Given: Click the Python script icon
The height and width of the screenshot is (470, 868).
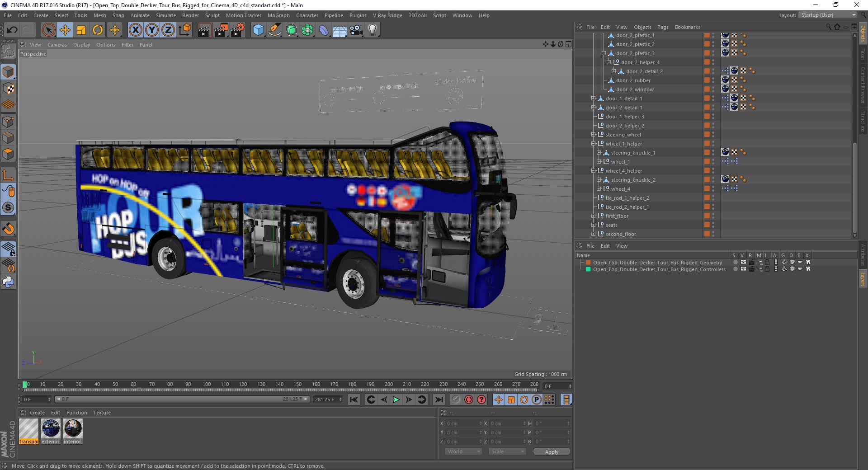Looking at the screenshot, I should pos(8,282).
